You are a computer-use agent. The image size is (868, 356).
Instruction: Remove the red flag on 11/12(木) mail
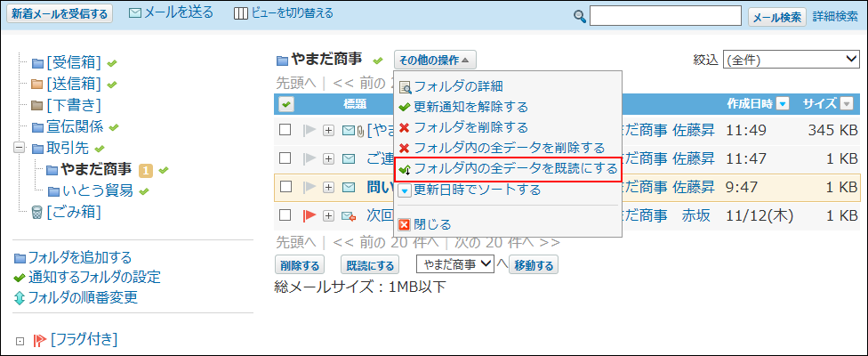[x=309, y=216]
